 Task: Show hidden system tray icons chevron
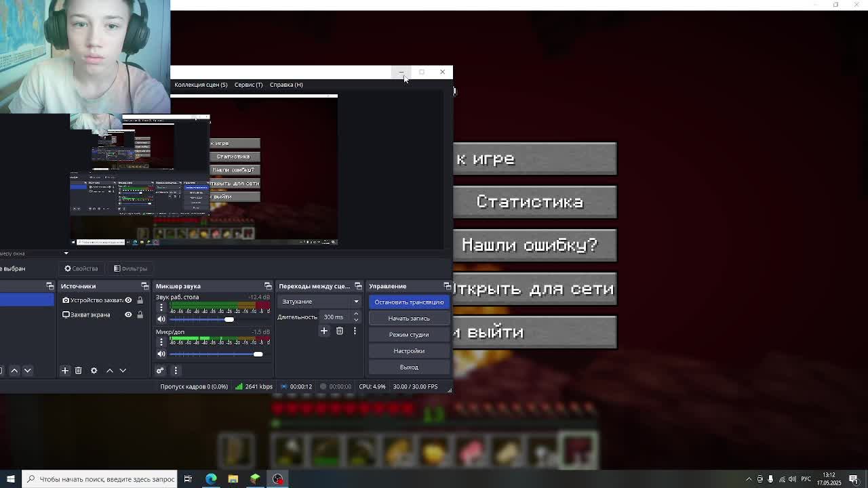tap(749, 479)
